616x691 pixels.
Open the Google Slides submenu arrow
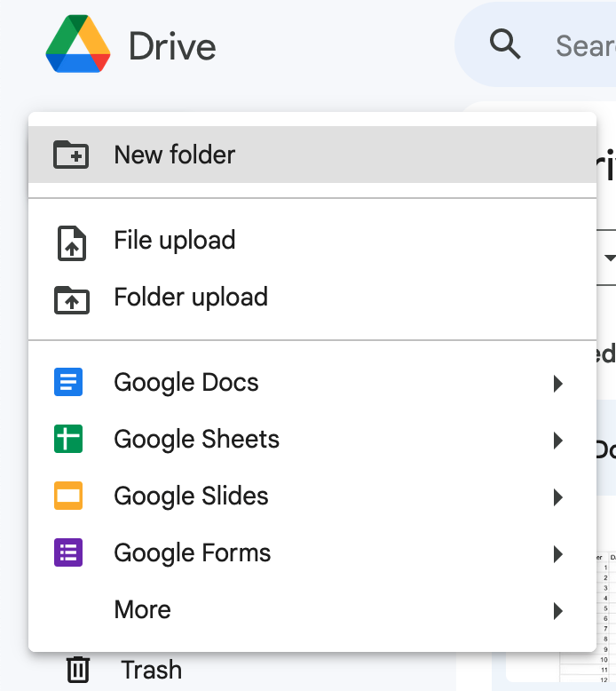[x=557, y=497]
